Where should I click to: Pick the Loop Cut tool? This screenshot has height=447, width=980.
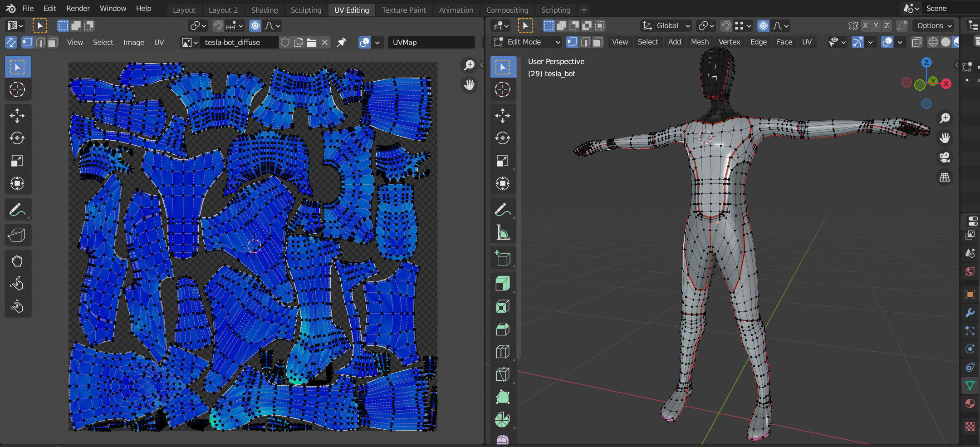[502, 352]
